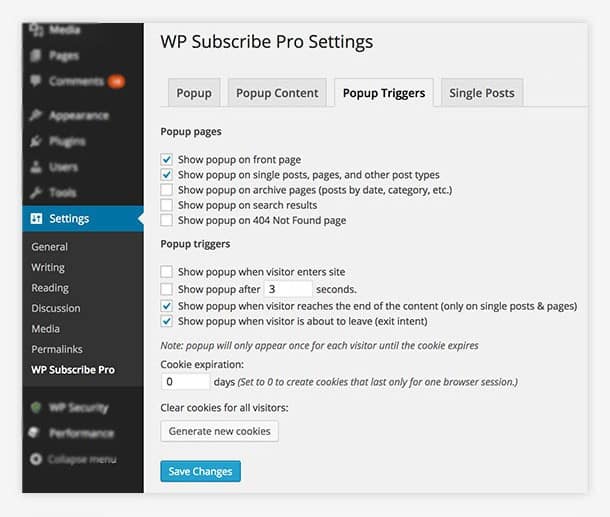Disable exit intent popup checkbox
The height and width of the screenshot is (517, 610).
[x=167, y=322]
